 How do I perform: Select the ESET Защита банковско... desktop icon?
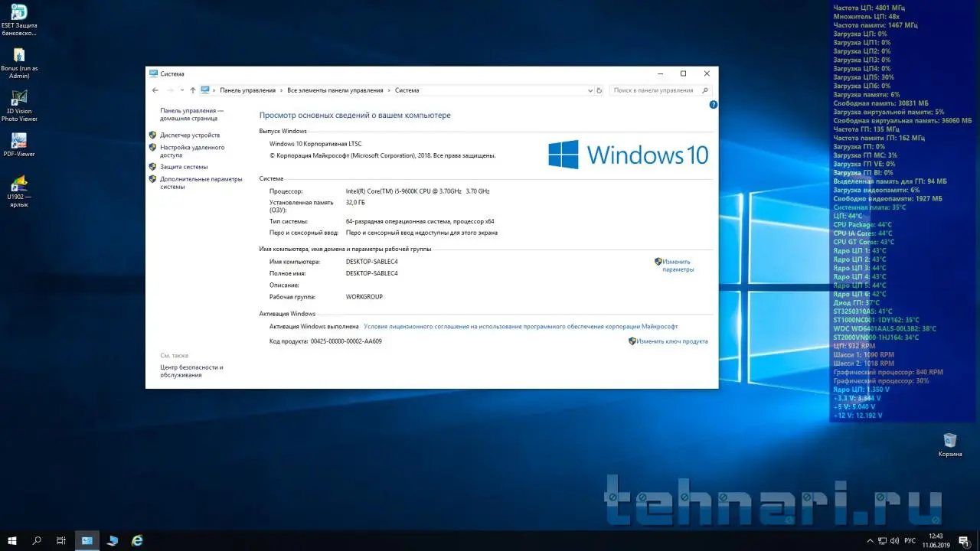19,20
